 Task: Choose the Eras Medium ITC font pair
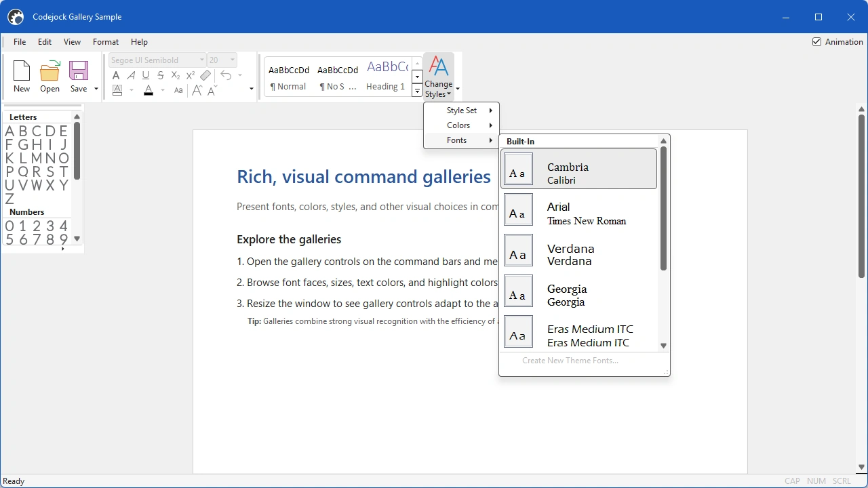pyautogui.click(x=579, y=332)
